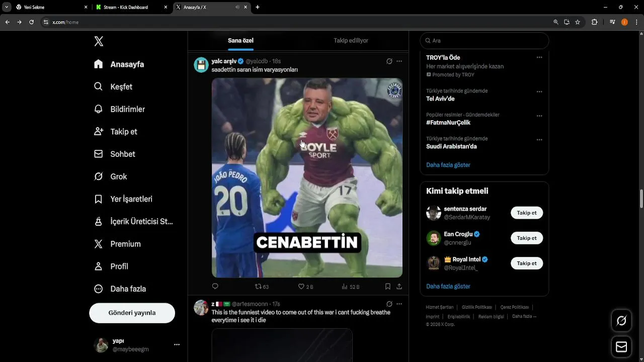Click Gönderi yayınla button
This screenshot has height=362, width=644.
point(132,313)
